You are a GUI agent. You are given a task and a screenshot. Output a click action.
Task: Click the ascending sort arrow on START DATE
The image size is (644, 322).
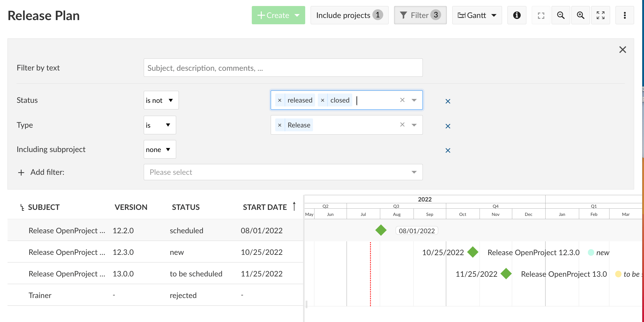pos(294,206)
